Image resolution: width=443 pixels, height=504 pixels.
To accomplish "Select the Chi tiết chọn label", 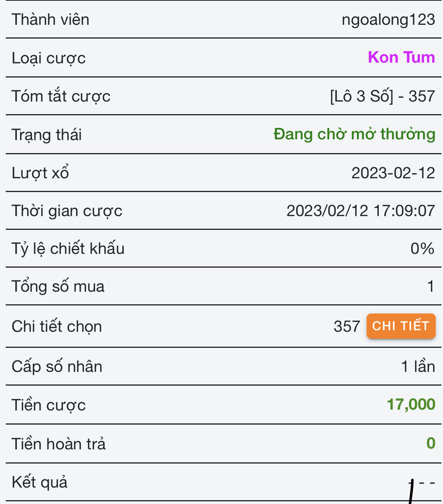I will tap(57, 327).
